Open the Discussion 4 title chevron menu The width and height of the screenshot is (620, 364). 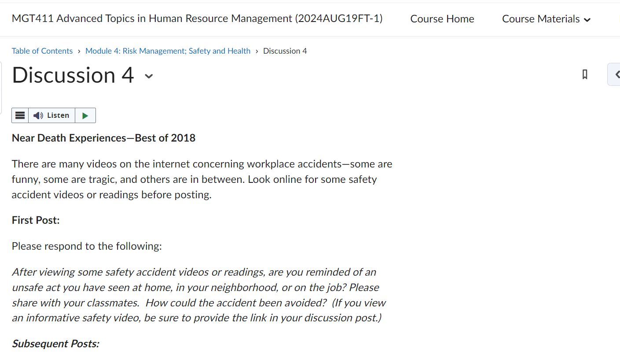click(149, 76)
